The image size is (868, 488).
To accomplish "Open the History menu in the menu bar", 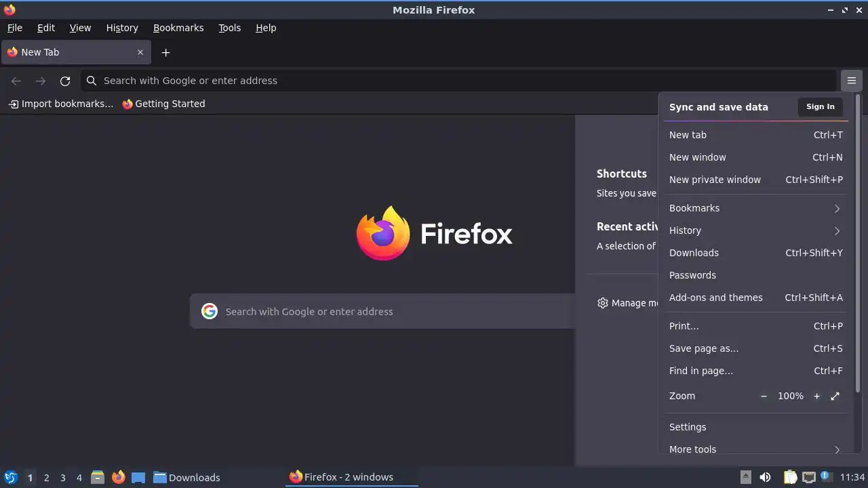I will tap(122, 28).
